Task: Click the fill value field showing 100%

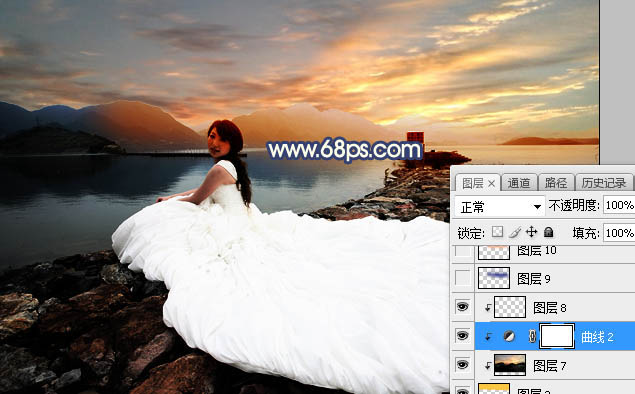Action: click(x=619, y=233)
